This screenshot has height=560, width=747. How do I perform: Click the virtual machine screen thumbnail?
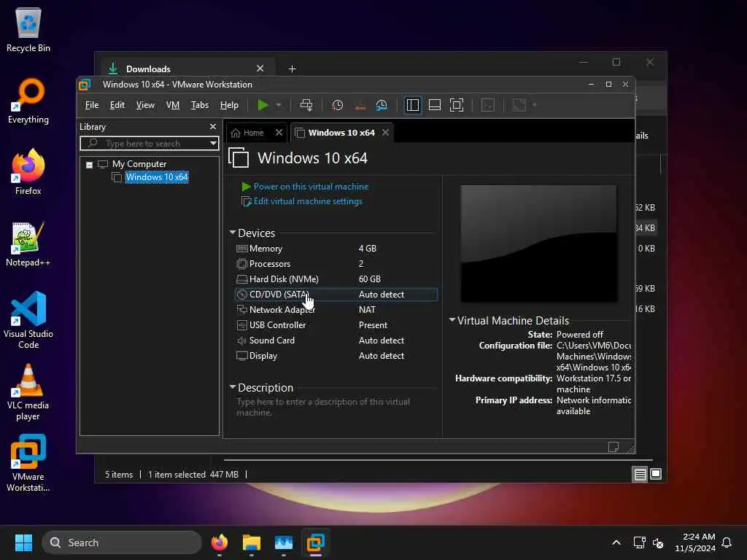click(x=538, y=244)
